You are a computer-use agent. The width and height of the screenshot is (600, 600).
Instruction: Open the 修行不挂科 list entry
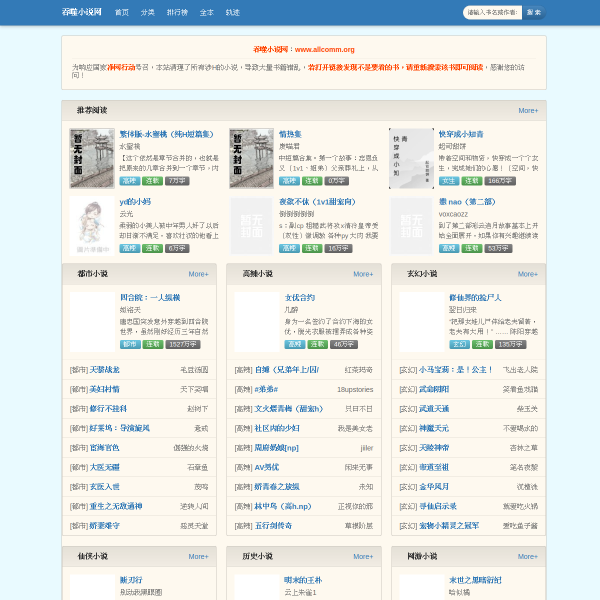pos(108,409)
